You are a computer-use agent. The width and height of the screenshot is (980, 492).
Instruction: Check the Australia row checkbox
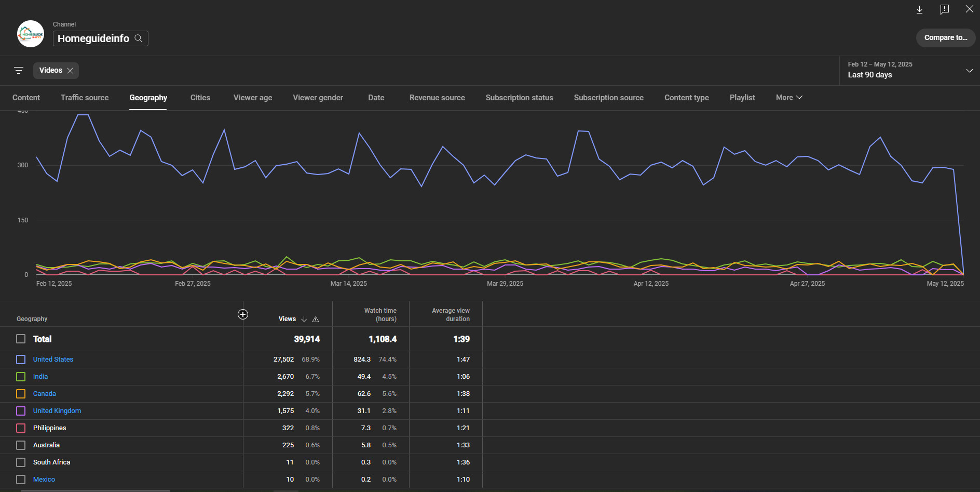pos(21,445)
